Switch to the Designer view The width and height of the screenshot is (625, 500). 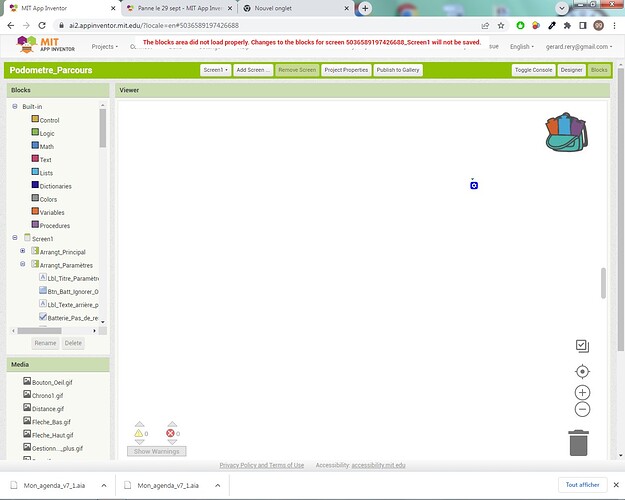(572, 70)
